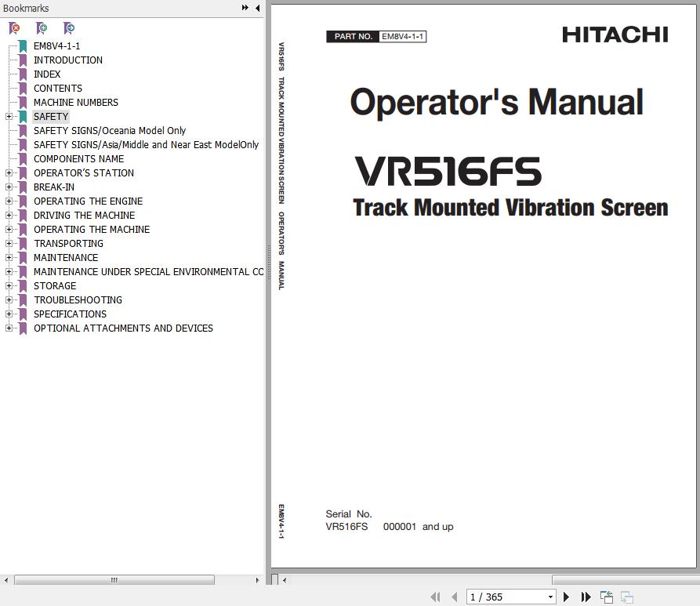
Task: Click the bookmark icon beside INDEX
Action: point(23,74)
